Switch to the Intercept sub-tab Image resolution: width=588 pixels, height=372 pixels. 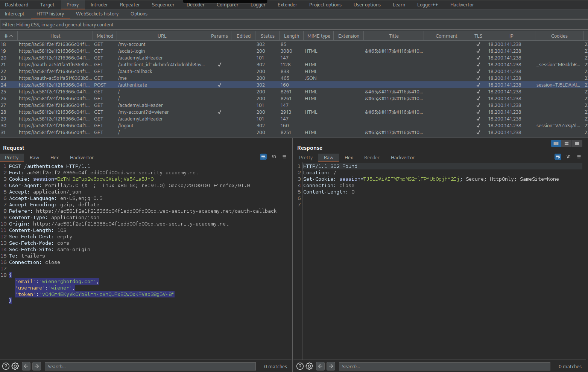(15, 14)
